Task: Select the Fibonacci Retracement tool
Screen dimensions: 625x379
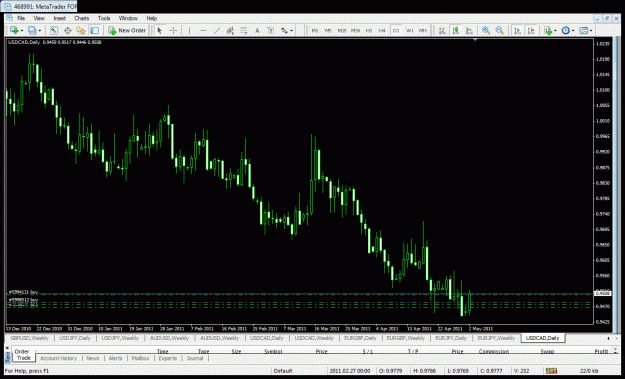Action: (244, 30)
